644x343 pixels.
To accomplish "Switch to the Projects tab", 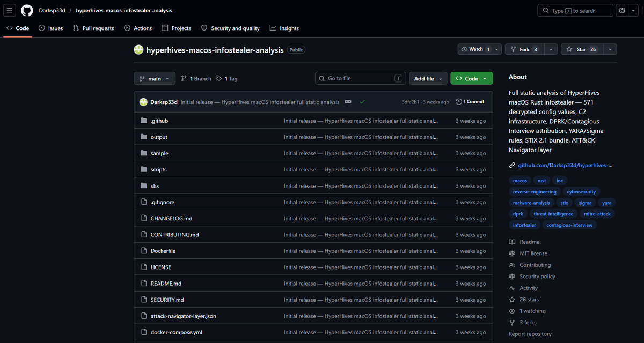I will pos(177,28).
